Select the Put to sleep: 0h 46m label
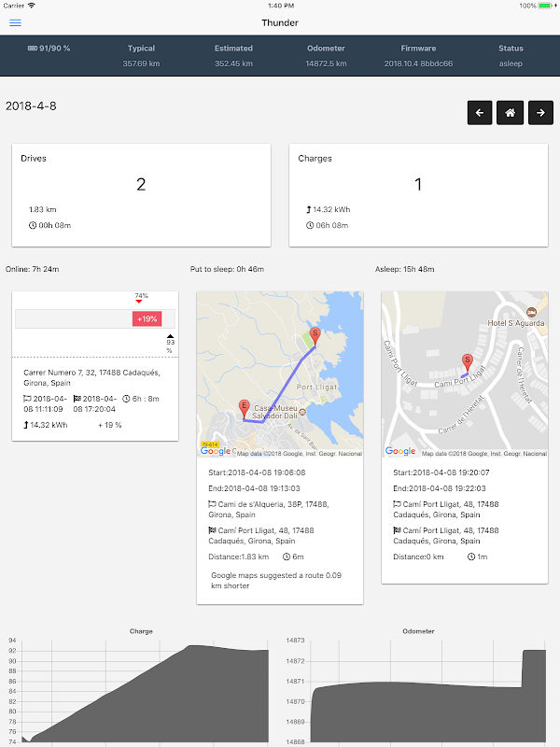The width and height of the screenshot is (560, 747). pyautogui.click(x=227, y=269)
